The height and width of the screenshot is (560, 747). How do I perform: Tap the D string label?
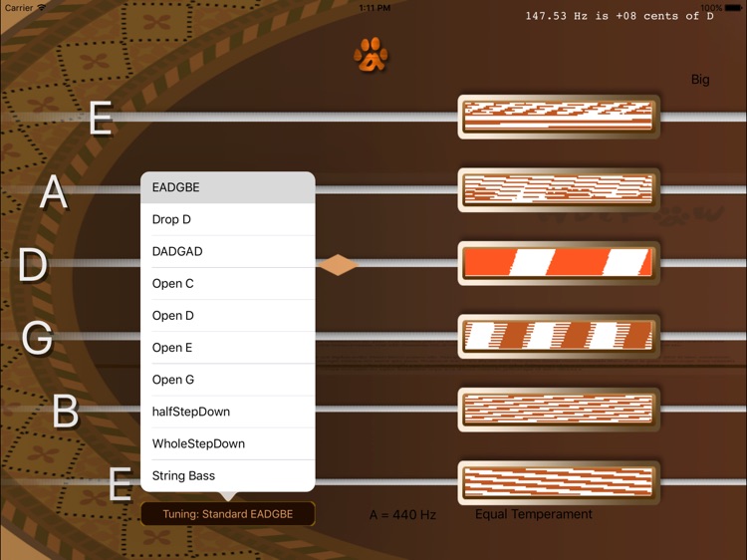pos(33,264)
